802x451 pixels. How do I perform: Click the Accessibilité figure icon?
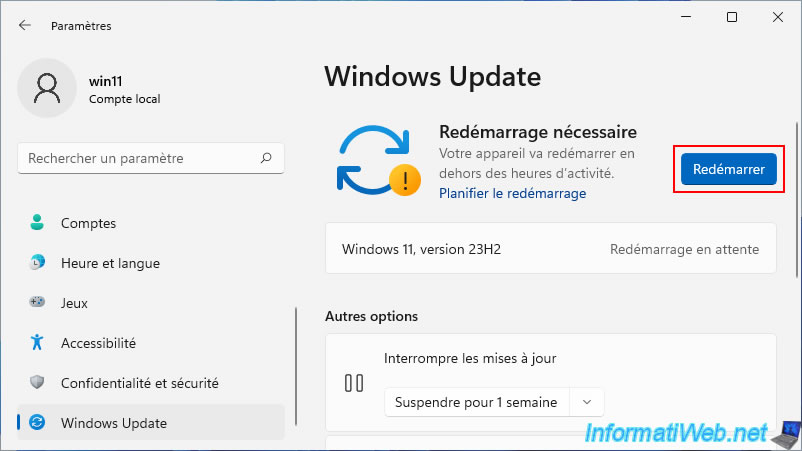point(37,342)
